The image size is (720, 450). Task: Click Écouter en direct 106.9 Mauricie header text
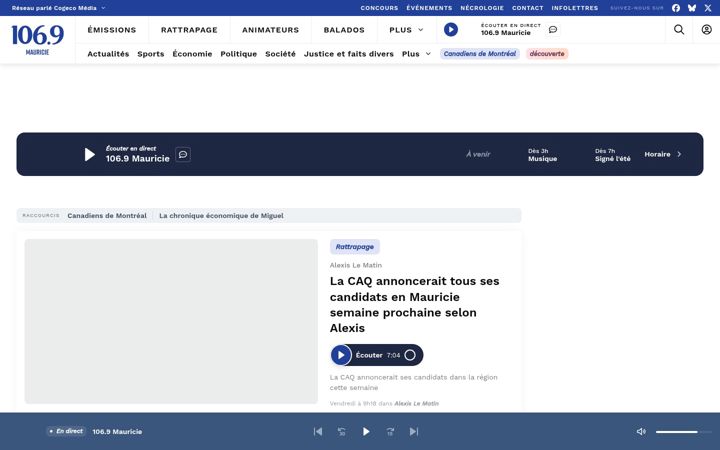coord(511,29)
